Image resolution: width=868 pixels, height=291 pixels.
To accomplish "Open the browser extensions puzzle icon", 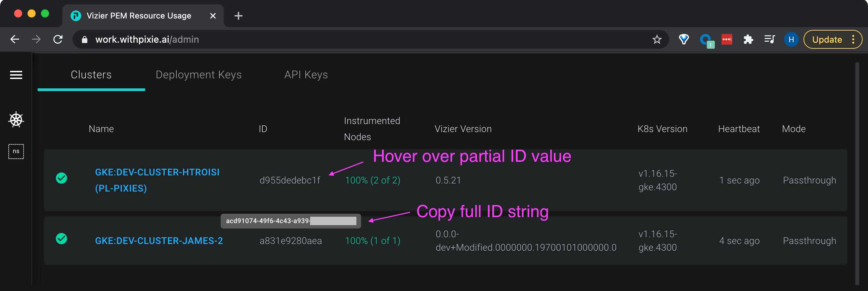I will pyautogui.click(x=748, y=40).
